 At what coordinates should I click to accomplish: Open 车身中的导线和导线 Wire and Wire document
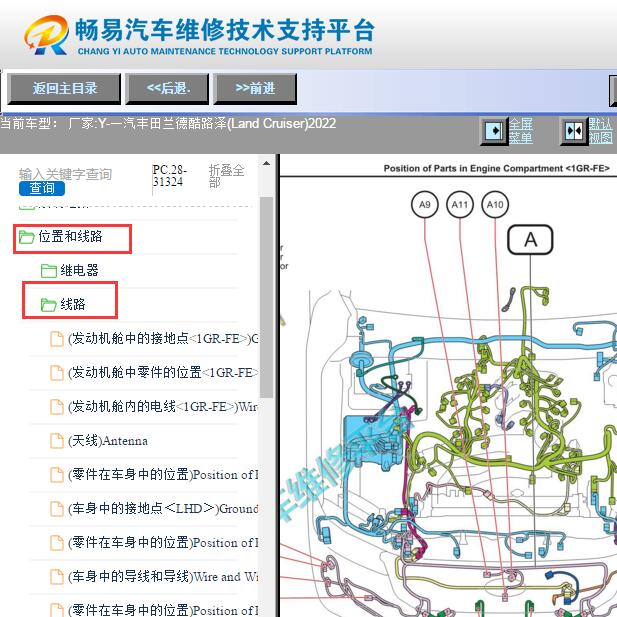tap(163, 576)
